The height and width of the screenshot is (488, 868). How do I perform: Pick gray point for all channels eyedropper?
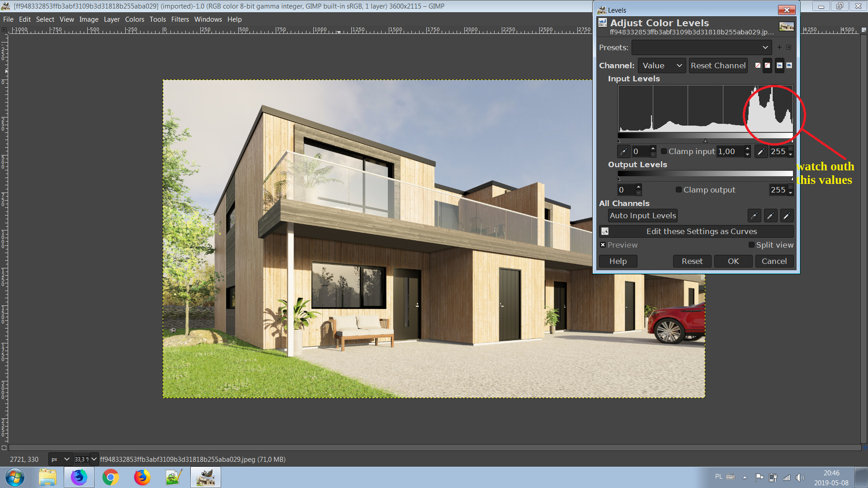(771, 216)
